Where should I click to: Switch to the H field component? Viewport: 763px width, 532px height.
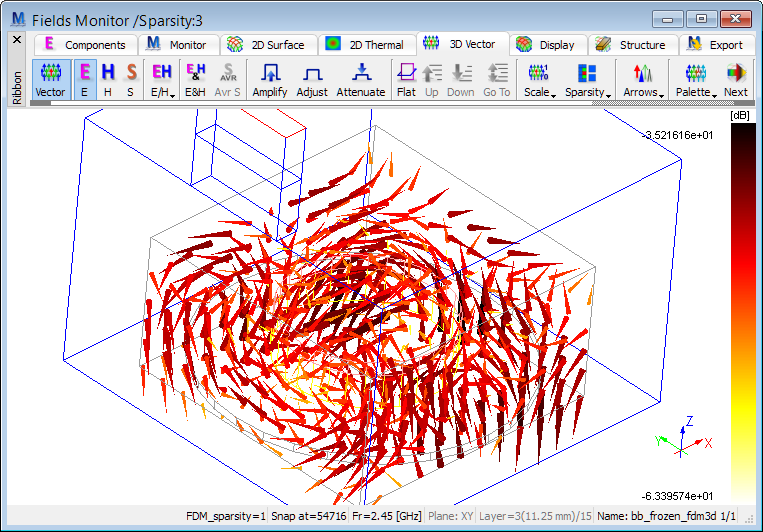click(x=107, y=79)
